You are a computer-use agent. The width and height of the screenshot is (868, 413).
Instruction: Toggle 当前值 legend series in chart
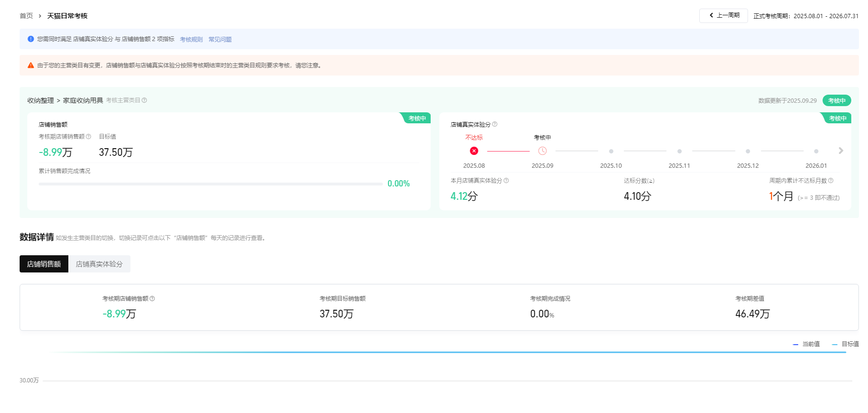[x=807, y=344]
